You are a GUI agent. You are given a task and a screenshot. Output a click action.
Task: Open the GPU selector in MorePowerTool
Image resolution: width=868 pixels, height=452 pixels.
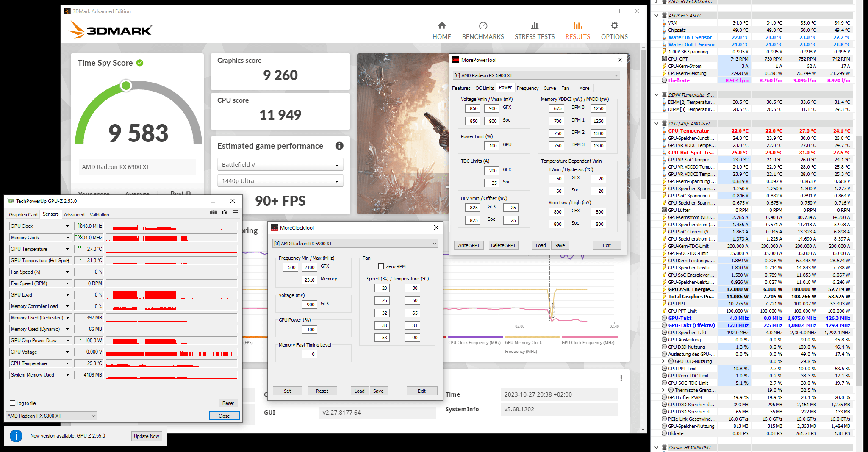click(536, 75)
